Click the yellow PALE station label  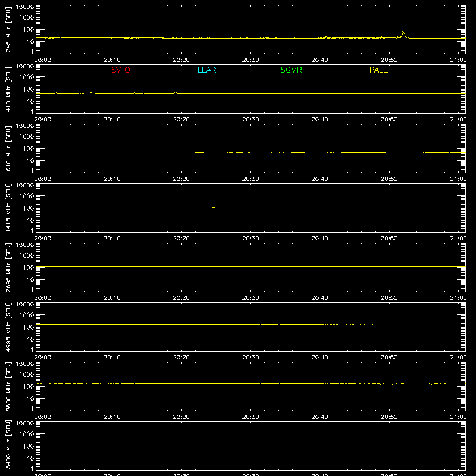pyautogui.click(x=378, y=70)
